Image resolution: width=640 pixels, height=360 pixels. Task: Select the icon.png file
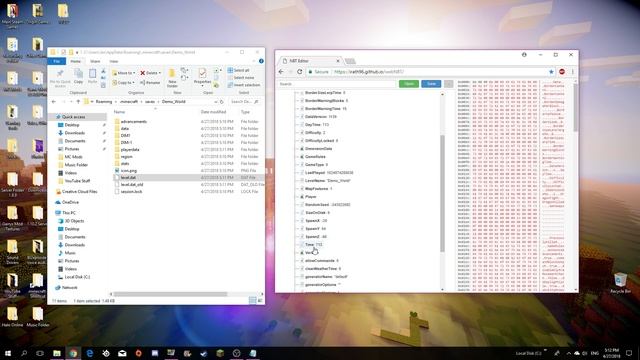click(129, 171)
